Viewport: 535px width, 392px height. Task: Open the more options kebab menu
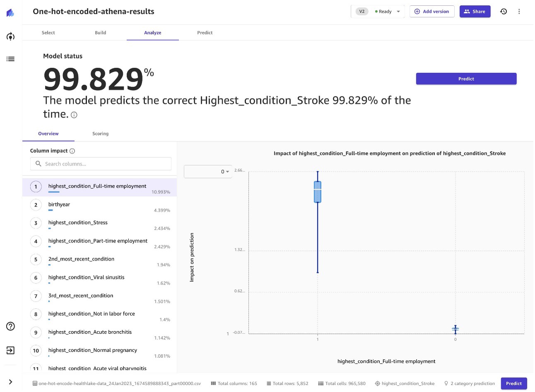519,12
